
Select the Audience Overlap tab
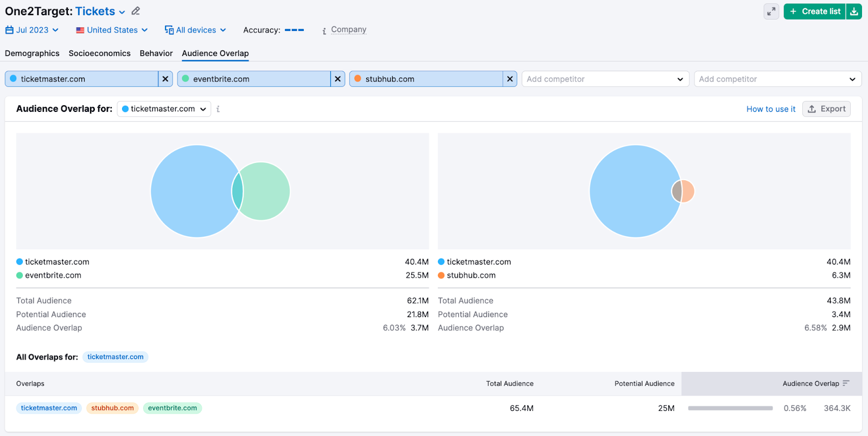click(215, 53)
